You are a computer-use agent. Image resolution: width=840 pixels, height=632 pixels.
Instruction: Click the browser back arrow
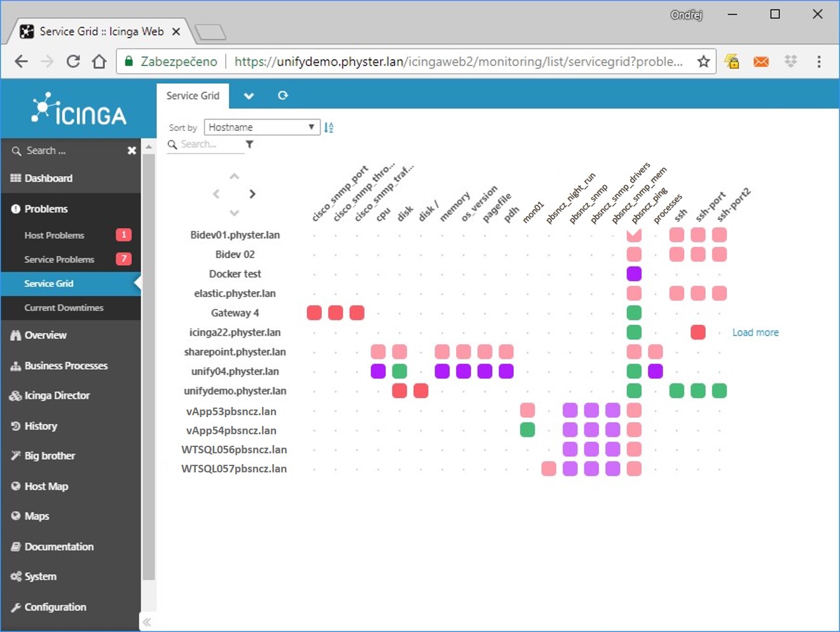pyautogui.click(x=22, y=62)
